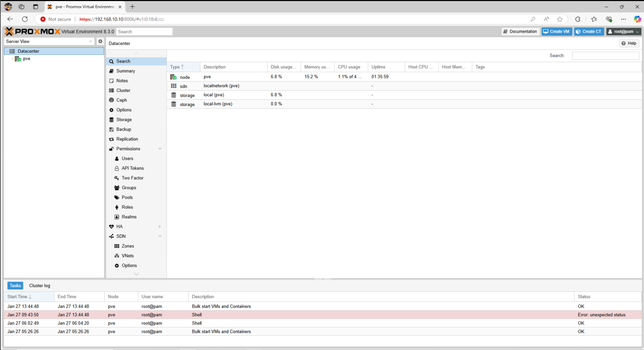The width and height of the screenshot is (644, 350).
Task: Sort tasks by Start Time column
Action: (29, 297)
